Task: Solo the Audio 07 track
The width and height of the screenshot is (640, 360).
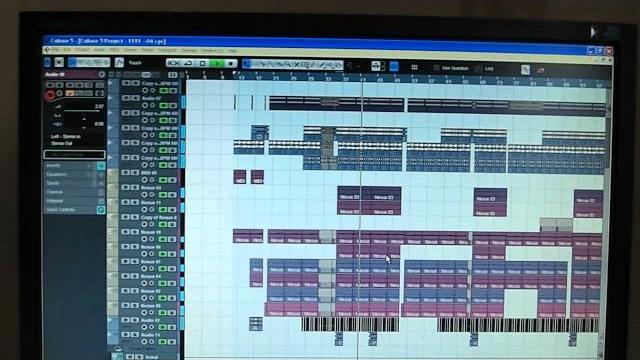Action: click(x=135, y=98)
